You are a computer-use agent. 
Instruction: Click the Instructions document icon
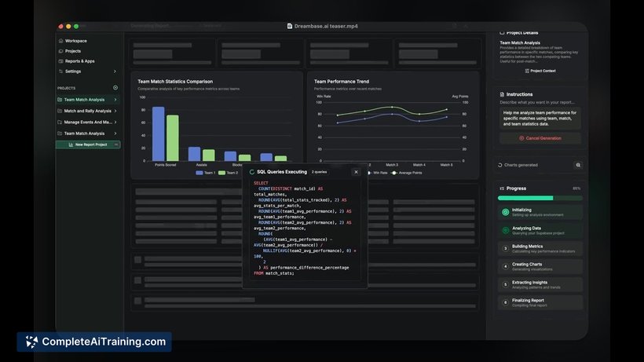(x=502, y=94)
